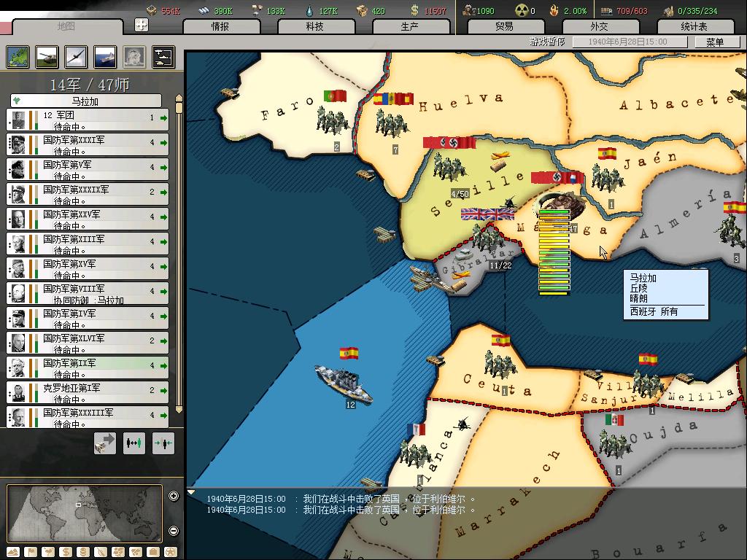Toggle the economic ($) map mode
The width and height of the screenshot is (747, 560).
(x=66, y=552)
